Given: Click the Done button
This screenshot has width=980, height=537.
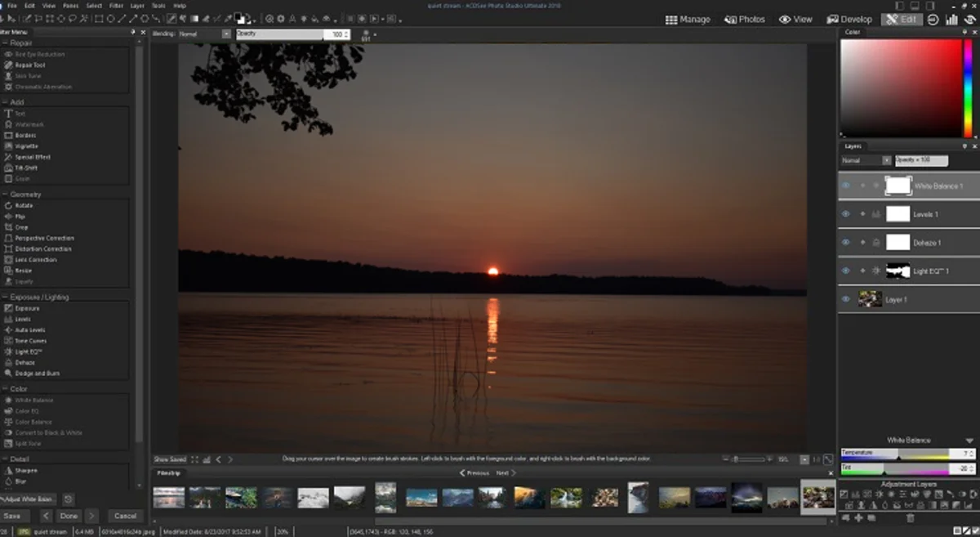Looking at the screenshot, I should pyautogui.click(x=69, y=516).
